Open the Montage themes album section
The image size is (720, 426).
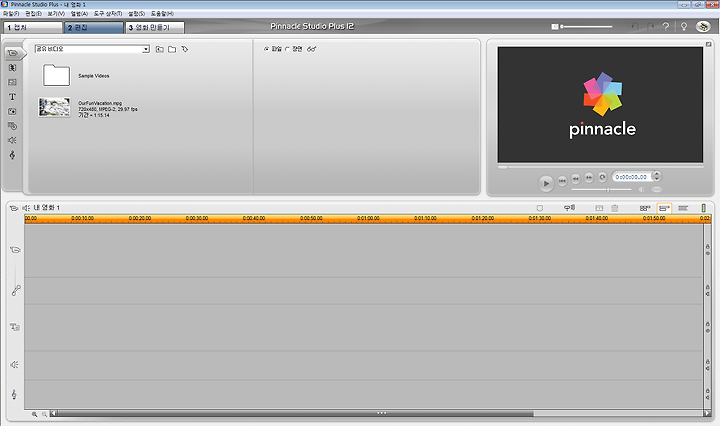tap(12, 82)
